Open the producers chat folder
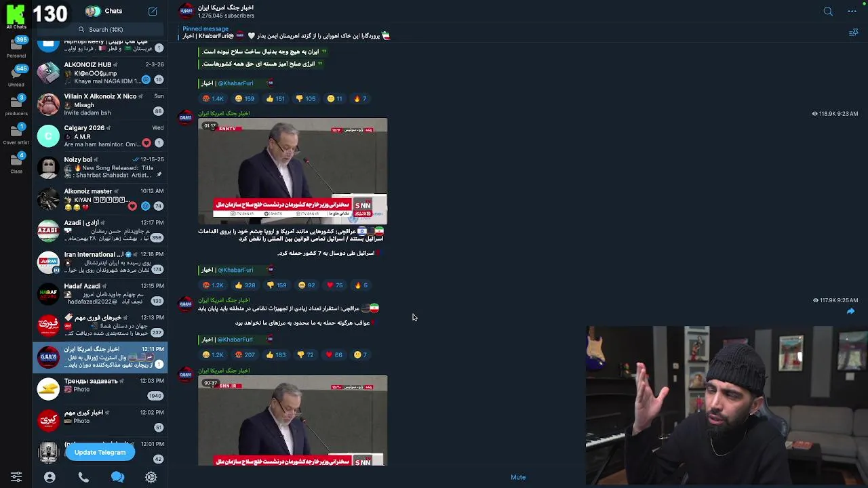The image size is (868, 488). (x=16, y=106)
